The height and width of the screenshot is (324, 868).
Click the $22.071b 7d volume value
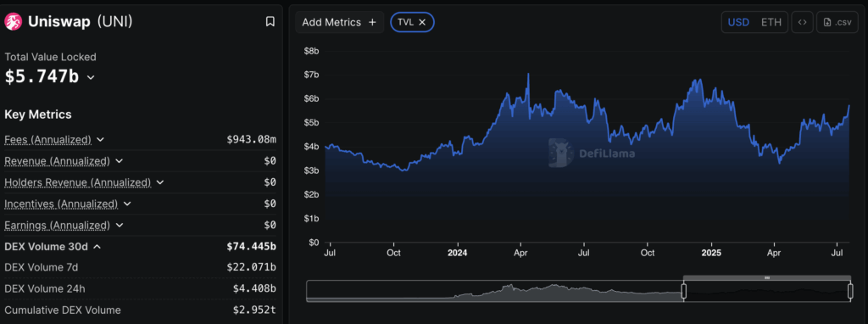click(251, 267)
